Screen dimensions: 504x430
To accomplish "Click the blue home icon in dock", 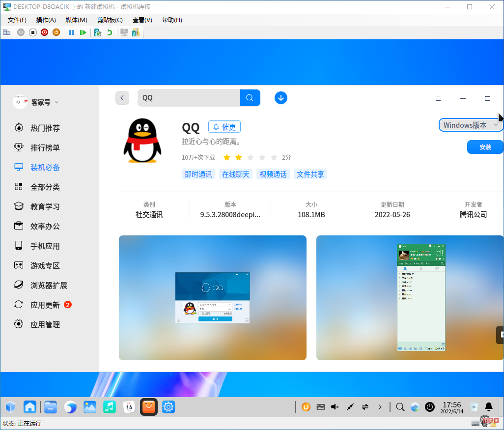I will [30, 407].
